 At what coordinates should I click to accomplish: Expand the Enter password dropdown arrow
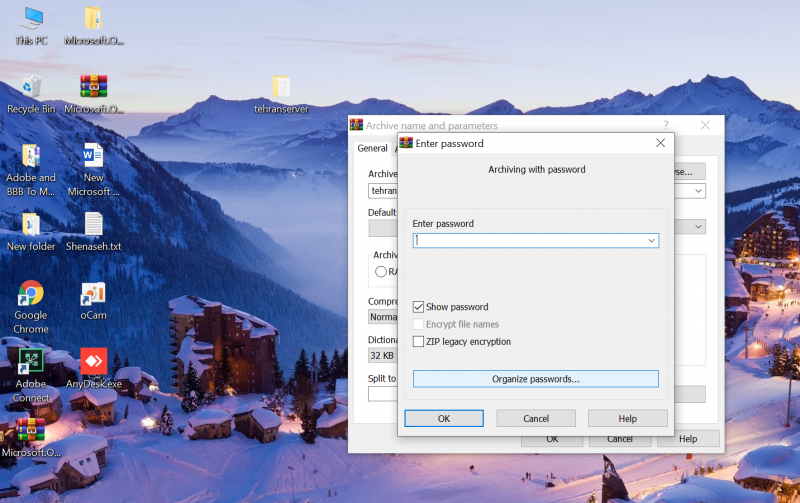(651, 241)
